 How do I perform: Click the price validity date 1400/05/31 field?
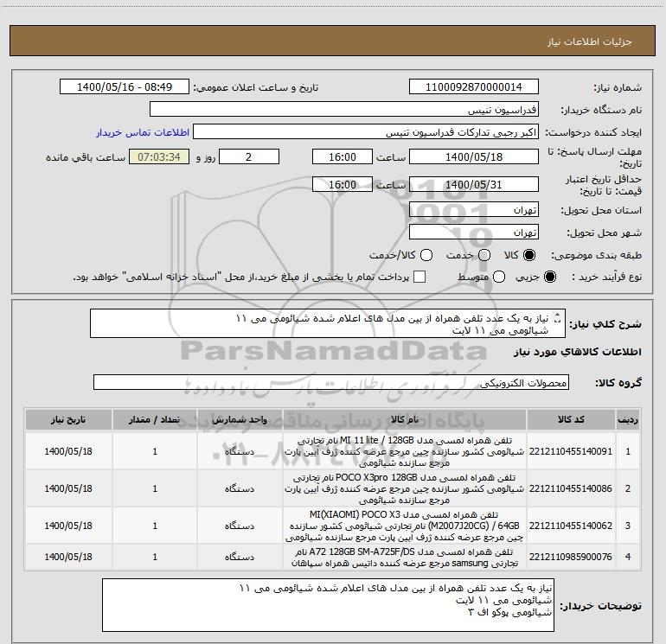(474, 184)
